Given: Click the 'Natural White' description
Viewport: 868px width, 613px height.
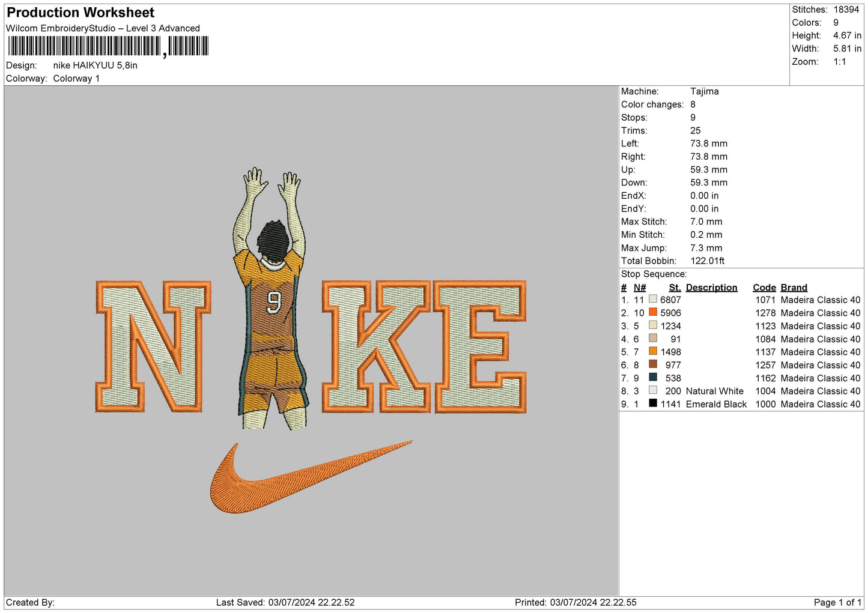Looking at the screenshot, I should [714, 391].
